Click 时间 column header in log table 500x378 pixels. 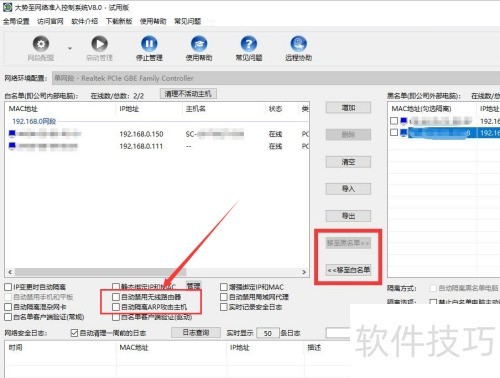tap(60, 348)
